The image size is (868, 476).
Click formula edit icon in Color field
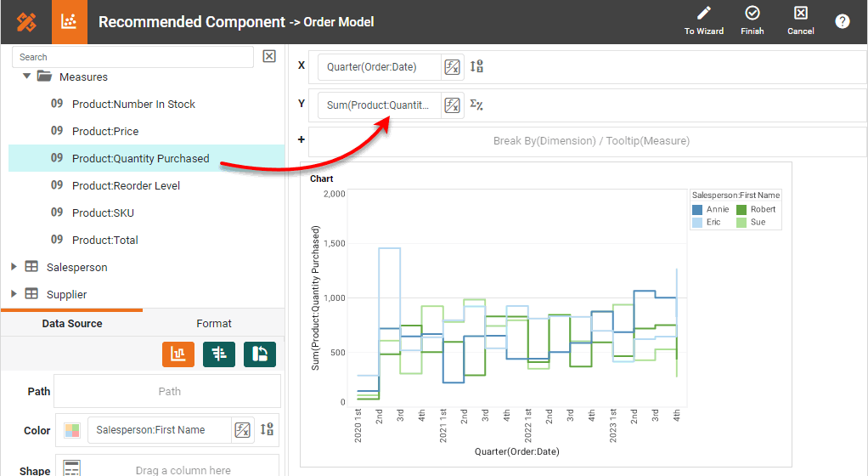[243, 430]
